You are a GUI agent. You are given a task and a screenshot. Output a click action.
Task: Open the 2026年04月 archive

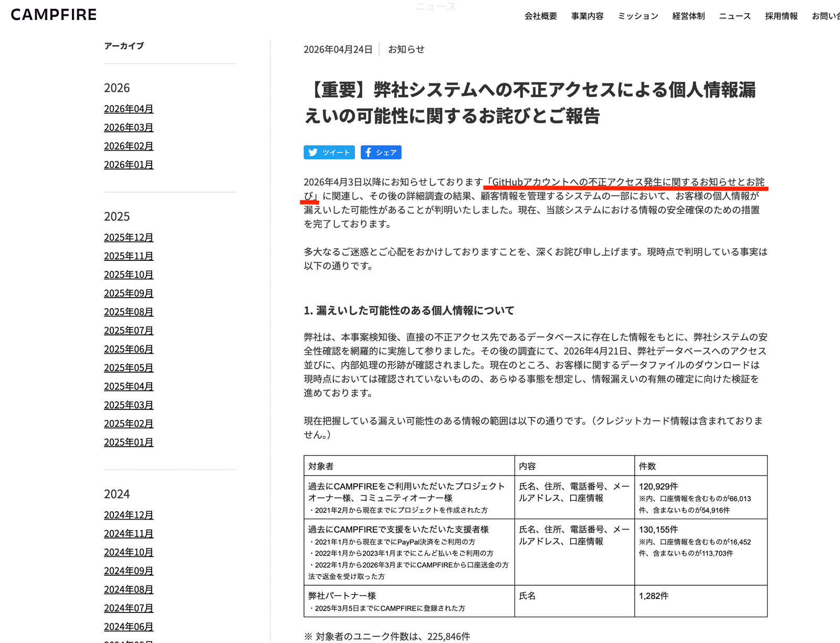click(x=129, y=109)
